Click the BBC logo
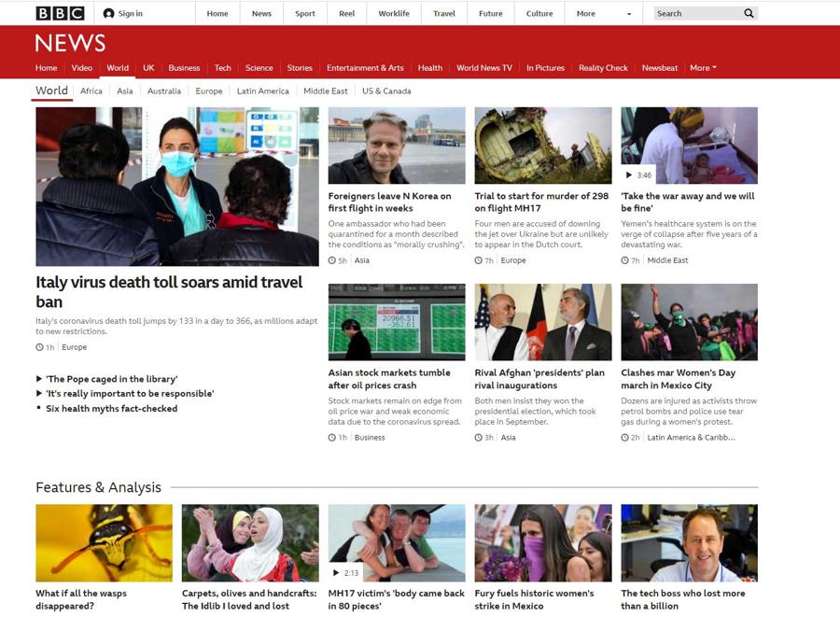This screenshot has width=840, height=630. (60, 13)
